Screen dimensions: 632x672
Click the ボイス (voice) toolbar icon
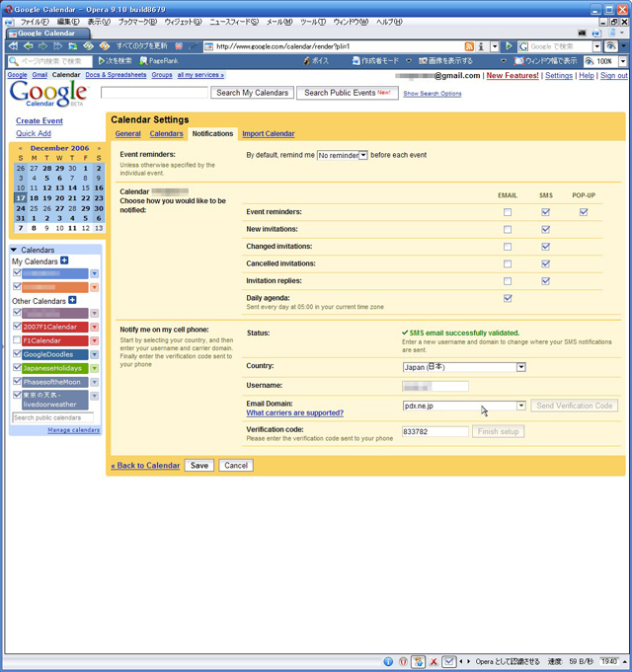[316, 61]
